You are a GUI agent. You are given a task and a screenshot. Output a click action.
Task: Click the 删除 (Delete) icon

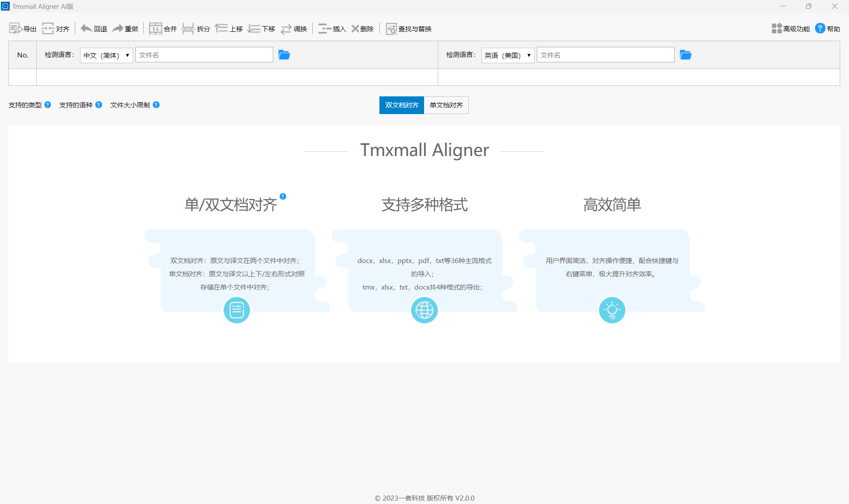(x=362, y=28)
